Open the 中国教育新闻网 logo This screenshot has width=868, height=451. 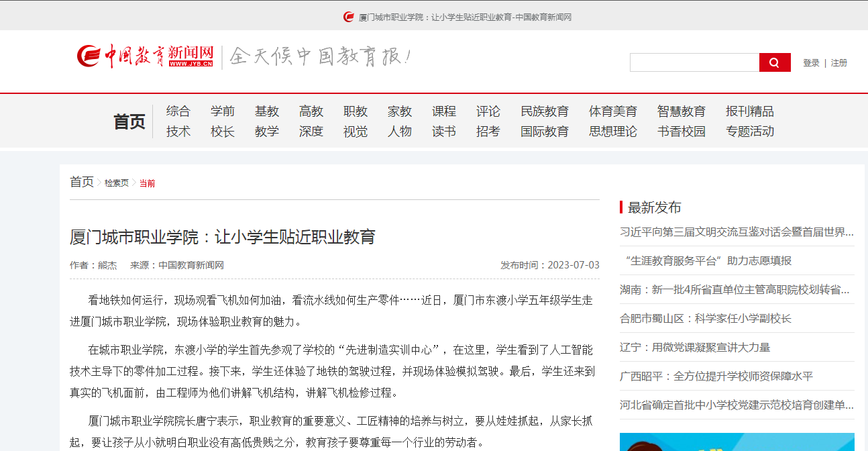pos(145,56)
